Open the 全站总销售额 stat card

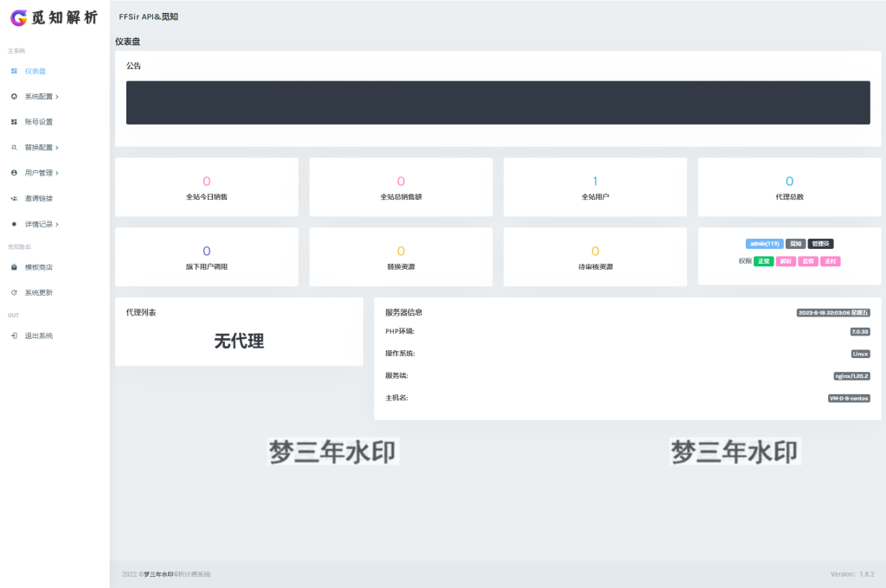(x=401, y=187)
